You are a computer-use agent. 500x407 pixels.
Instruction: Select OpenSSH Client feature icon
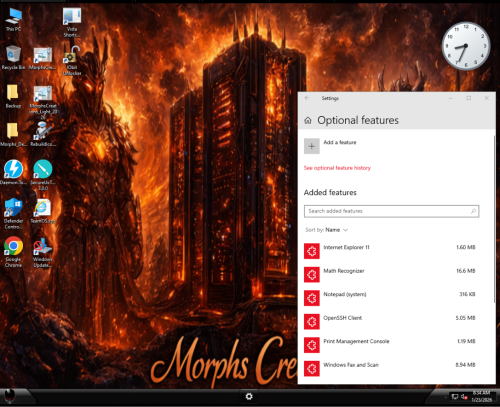point(312,321)
